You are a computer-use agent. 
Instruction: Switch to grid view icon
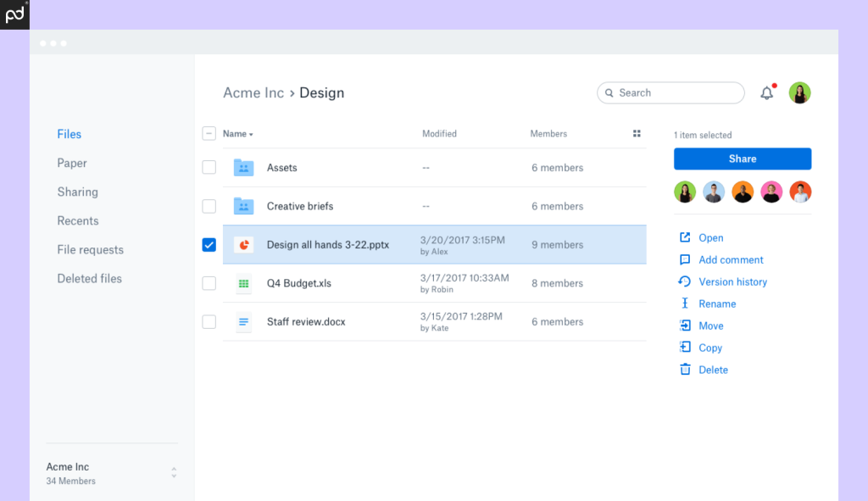tap(637, 133)
